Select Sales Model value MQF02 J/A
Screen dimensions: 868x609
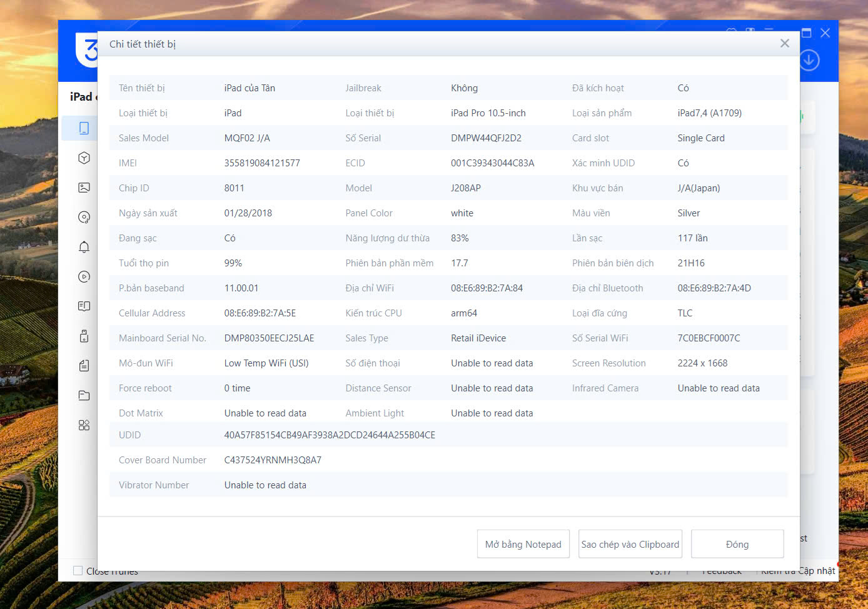click(247, 138)
